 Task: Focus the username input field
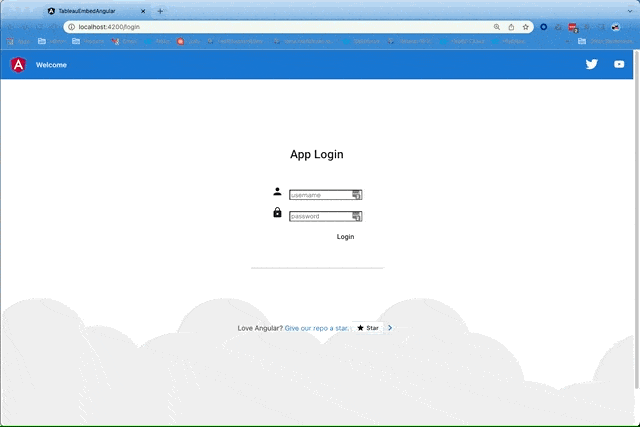pos(320,195)
